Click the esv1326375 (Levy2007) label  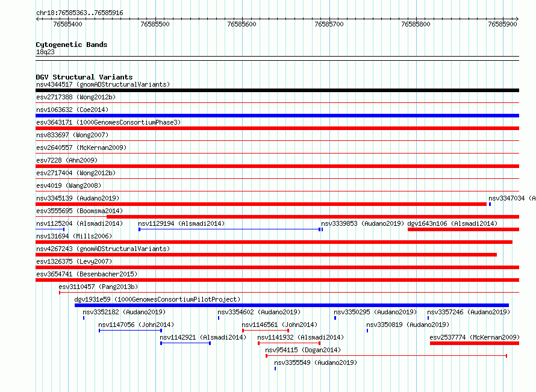click(74, 261)
